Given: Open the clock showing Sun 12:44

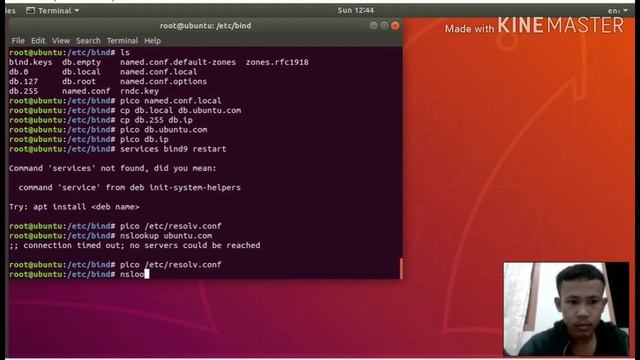Looking at the screenshot, I should 356,10.
